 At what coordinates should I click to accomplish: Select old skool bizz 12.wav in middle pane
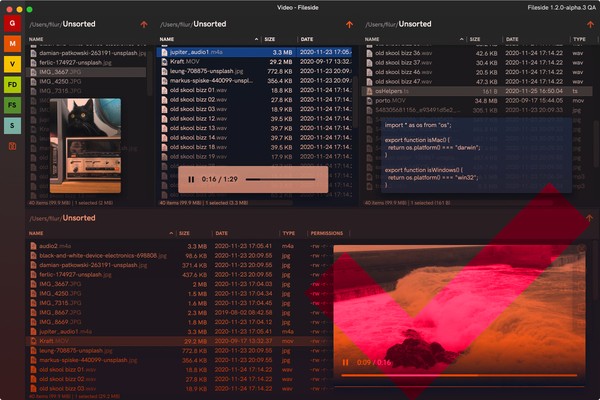coord(254,119)
